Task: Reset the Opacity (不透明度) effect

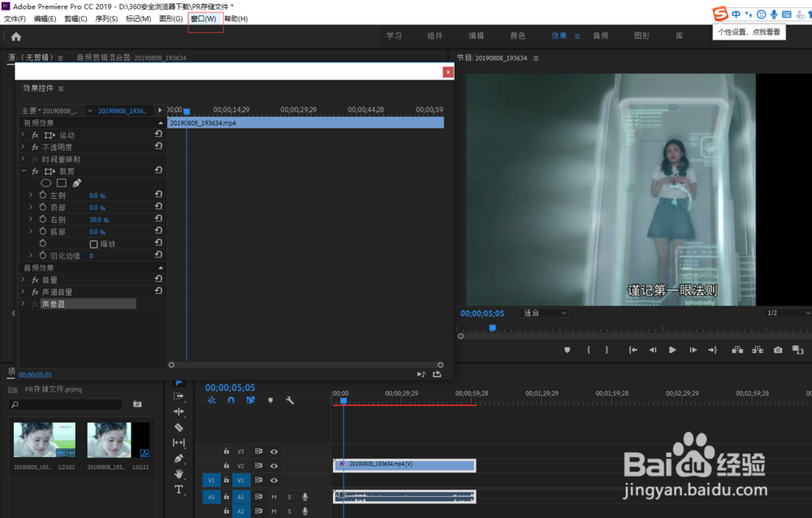Action: click(158, 146)
